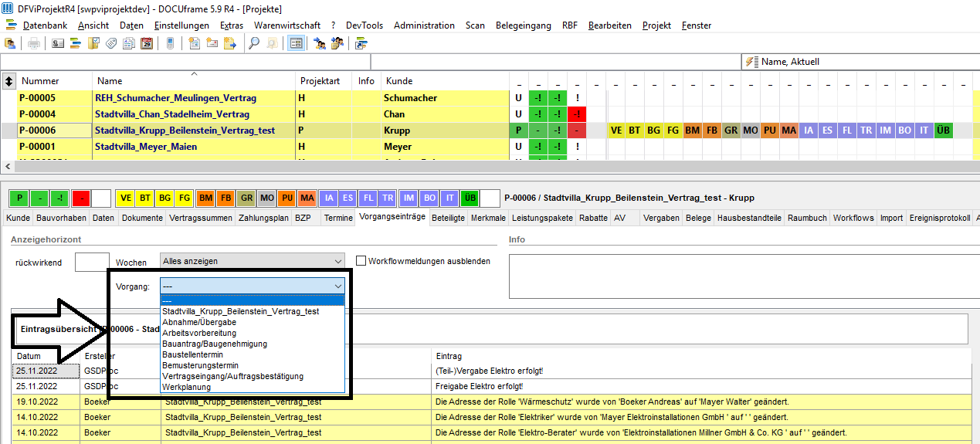The height and width of the screenshot is (444, 980).
Task: Click the tag label toolbar icon
Action: pos(111,43)
